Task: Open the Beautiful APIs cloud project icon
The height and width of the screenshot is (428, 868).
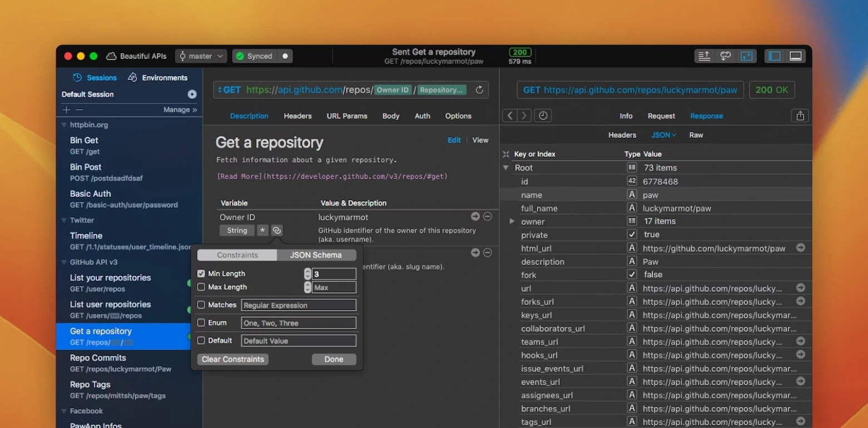Action: point(111,56)
